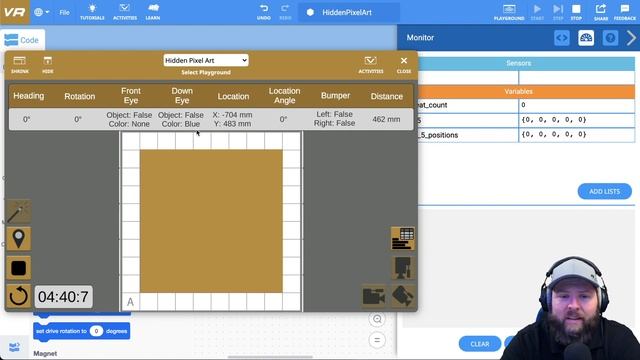This screenshot has height=360, width=640.
Task: Click the Redo arrow
Action: (285, 12)
